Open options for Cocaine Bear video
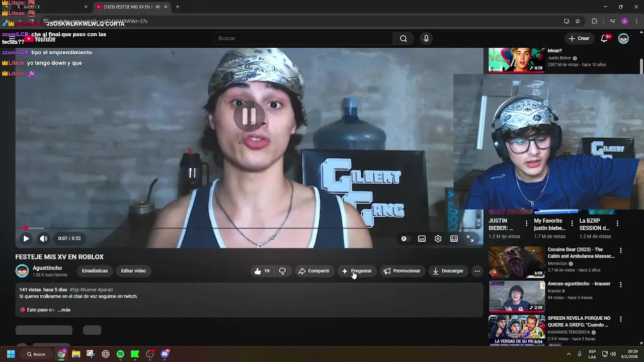Screen dimensions: 644x362 click(620, 250)
